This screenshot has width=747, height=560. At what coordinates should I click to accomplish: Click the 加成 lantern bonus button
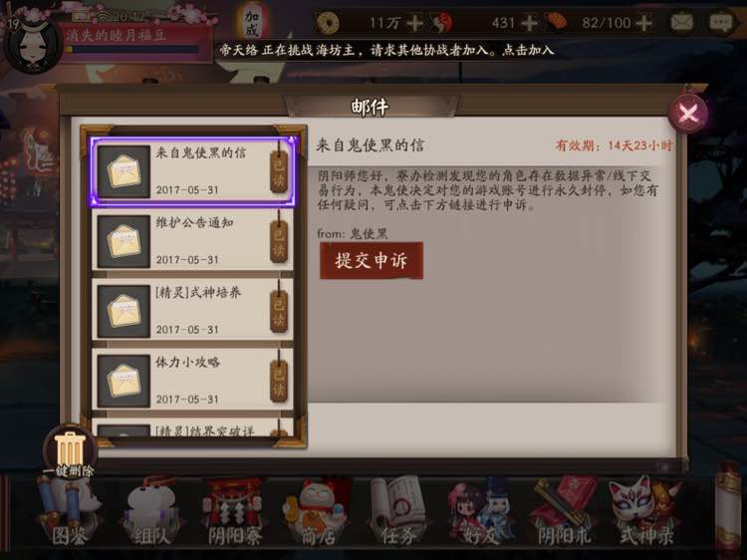[x=252, y=22]
